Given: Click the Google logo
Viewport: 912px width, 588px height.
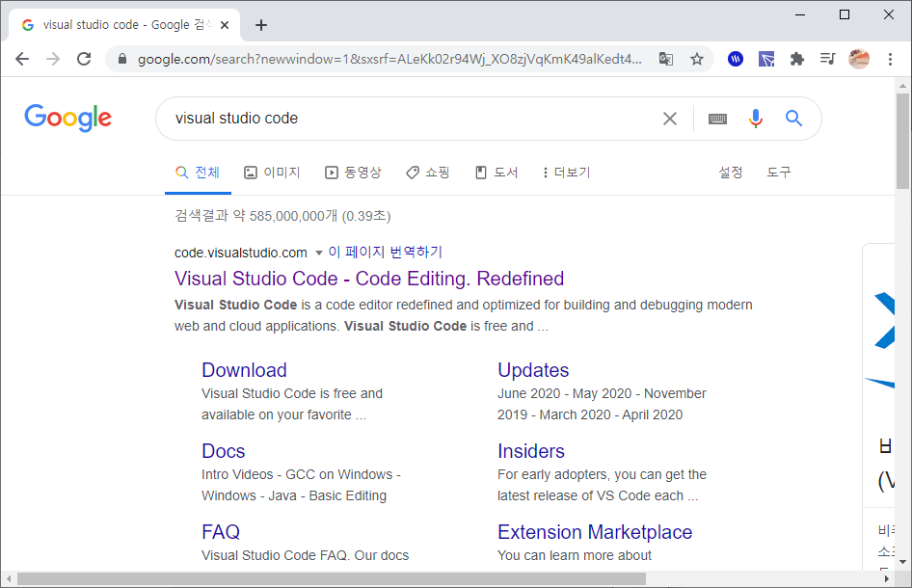Looking at the screenshot, I should [x=68, y=118].
